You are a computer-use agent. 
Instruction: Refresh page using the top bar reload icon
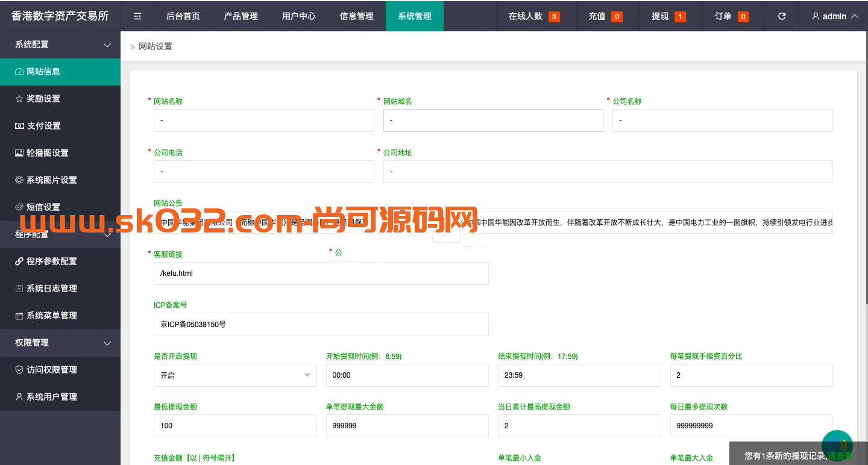click(782, 16)
